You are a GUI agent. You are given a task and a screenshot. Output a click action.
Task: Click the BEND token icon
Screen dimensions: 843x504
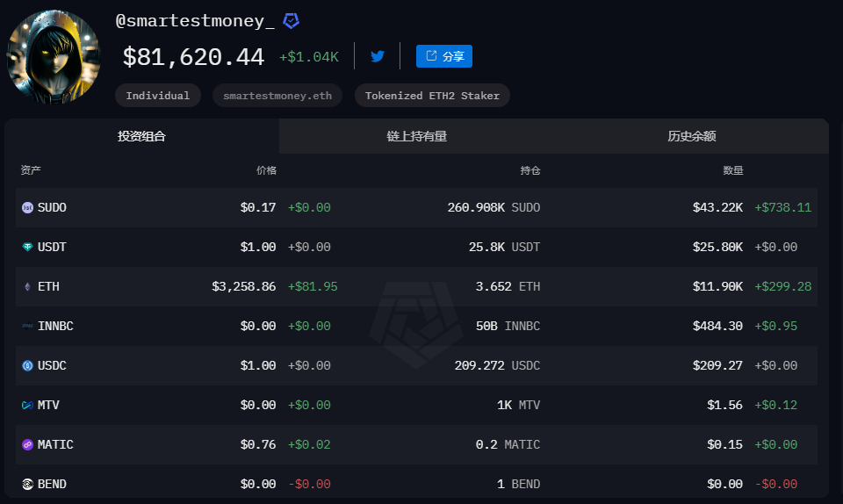point(27,485)
